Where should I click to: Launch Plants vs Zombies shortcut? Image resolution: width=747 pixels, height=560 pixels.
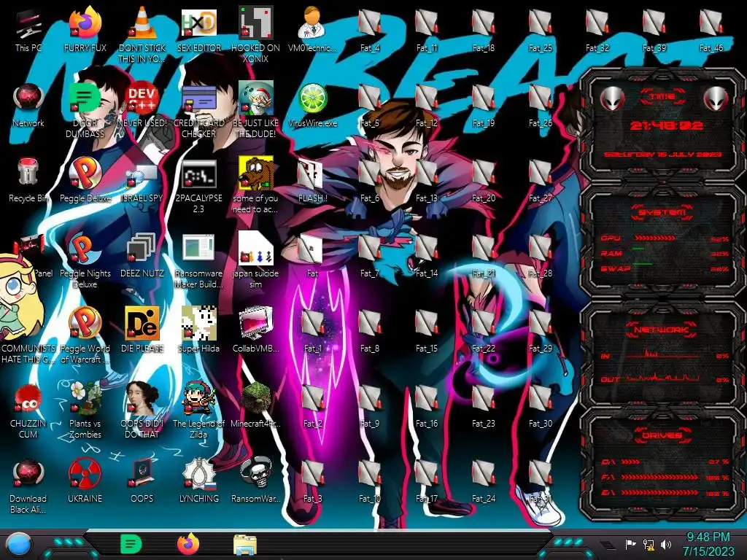click(x=85, y=399)
